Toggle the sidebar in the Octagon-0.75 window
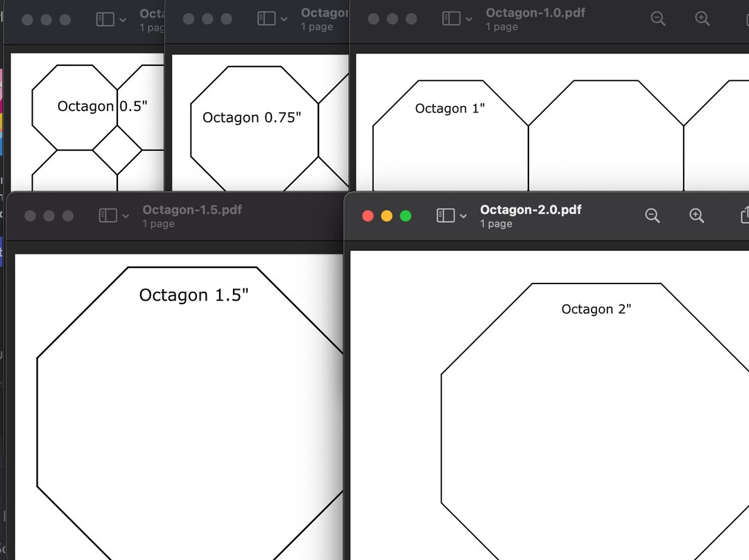 (x=267, y=19)
